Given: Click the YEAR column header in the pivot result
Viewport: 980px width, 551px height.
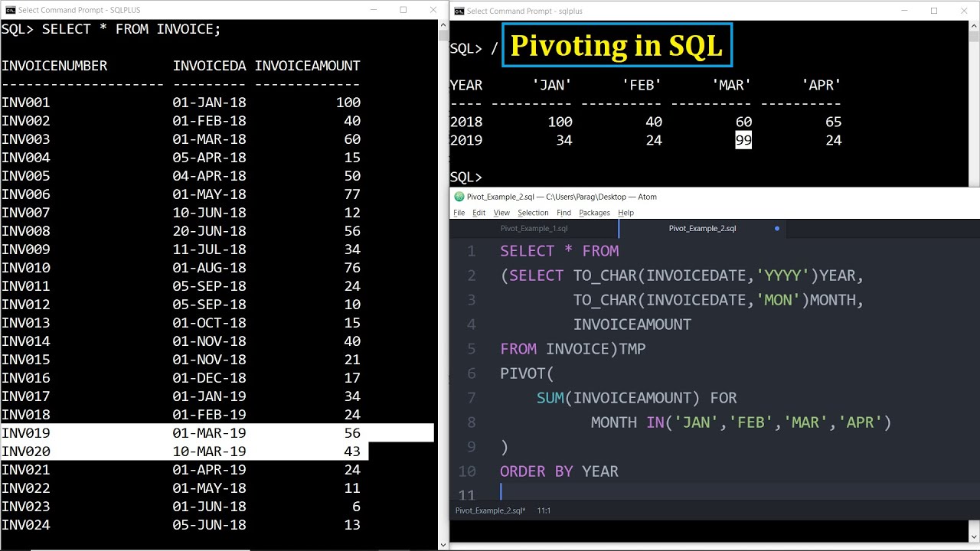Looking at the screenshot, I should tap(466, 85).
